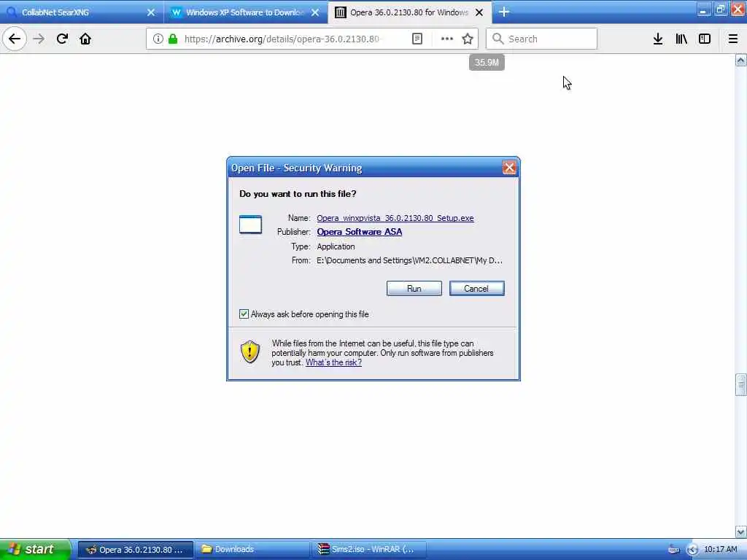Open the Windows start menu

coord(34,549)
